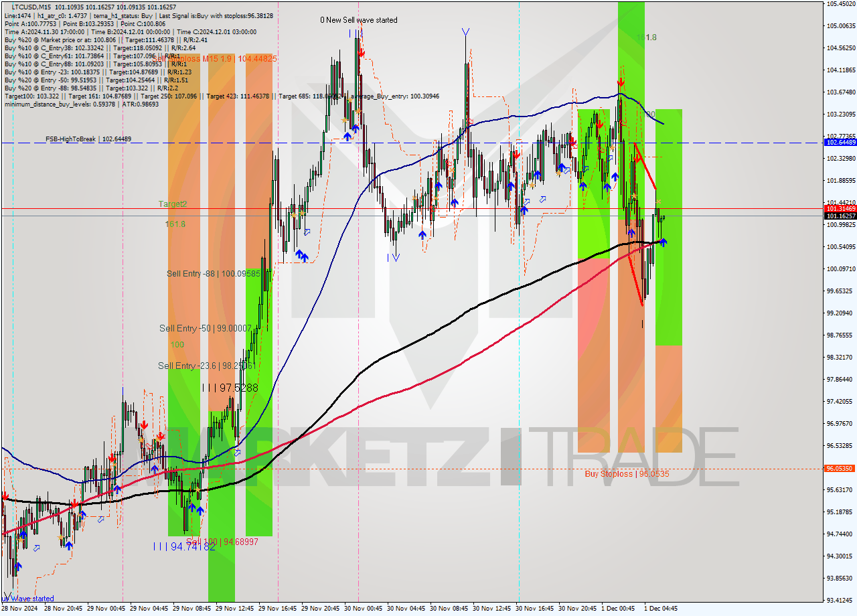Click the '29 Nov 08:45' time label
The height and width of the screenshot is (616, 857).
click(192, 609)
